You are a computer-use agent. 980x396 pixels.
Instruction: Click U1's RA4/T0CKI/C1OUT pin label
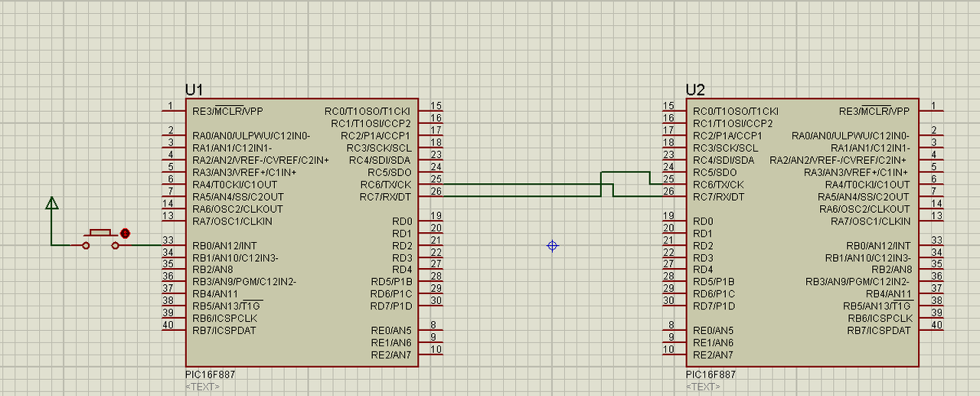click(x=234, y=185)
